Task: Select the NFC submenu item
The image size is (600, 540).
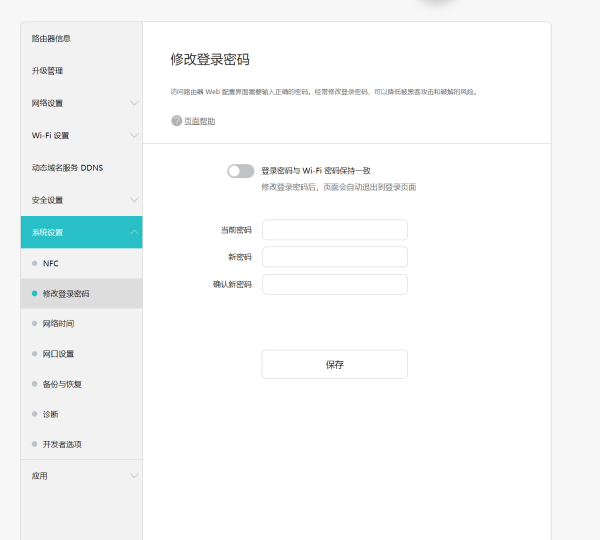Action: 50,263
